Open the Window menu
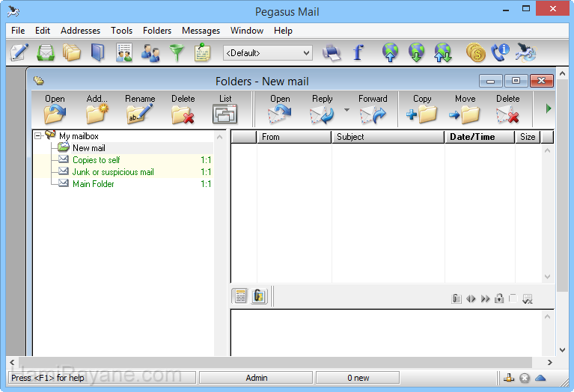This screenshot has height=392, width=574. [x=247, y=31]
